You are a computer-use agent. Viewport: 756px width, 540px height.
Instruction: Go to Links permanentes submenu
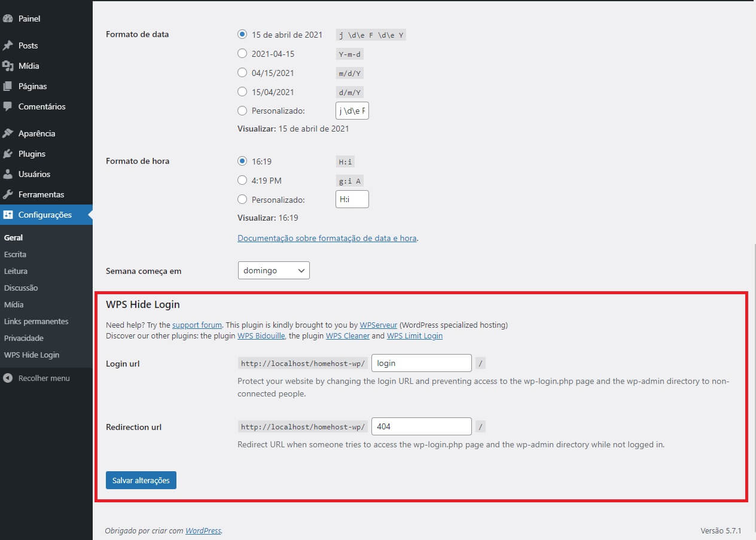pyautogui.click(x=36, y=321)
